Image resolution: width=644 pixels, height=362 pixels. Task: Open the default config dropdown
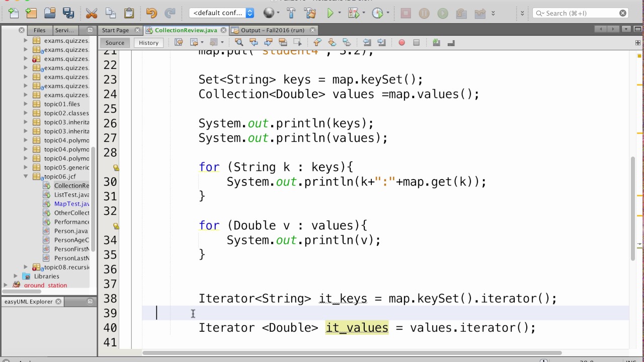pyautogui.click(x=222, y=13)
